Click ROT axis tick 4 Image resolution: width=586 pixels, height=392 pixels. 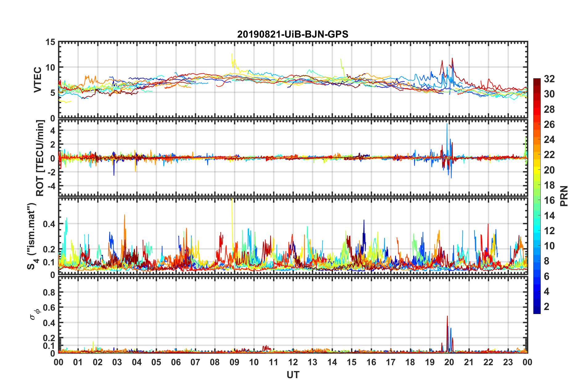pyautogui.click(x=53, y=131)
